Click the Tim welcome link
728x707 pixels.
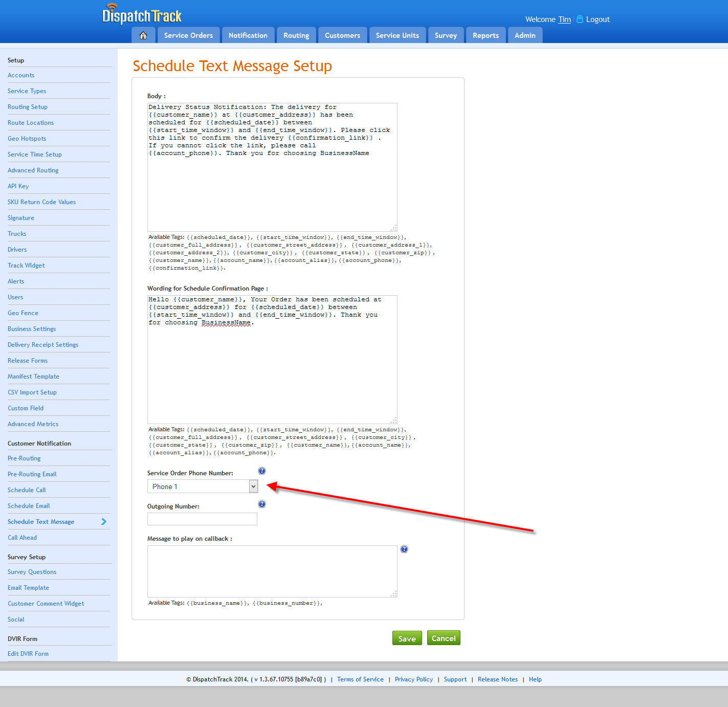click(x=564, y=19)
